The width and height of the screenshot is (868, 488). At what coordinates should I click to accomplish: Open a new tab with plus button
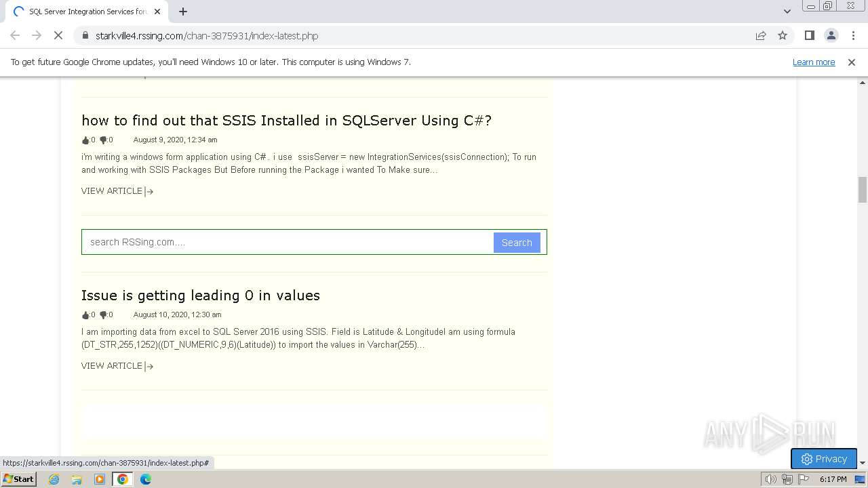tap(183, 12)
